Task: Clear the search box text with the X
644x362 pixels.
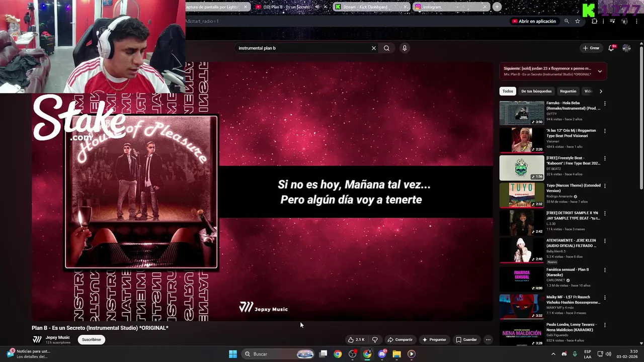Action: (x=373, y=48)
